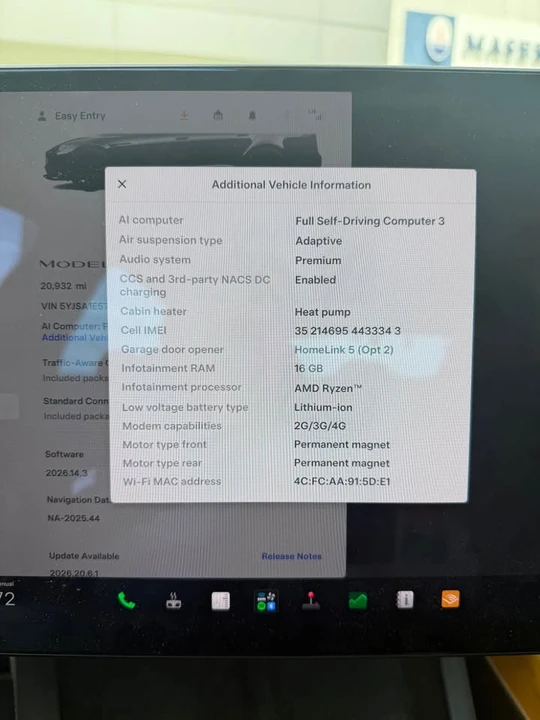The image size is (540, 720).
Task: Tap the VIN number text
Action: click(x=74, y=306)
